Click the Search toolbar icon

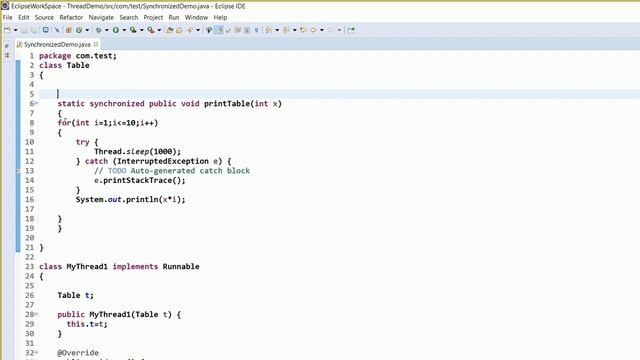(x=189, y=30)
